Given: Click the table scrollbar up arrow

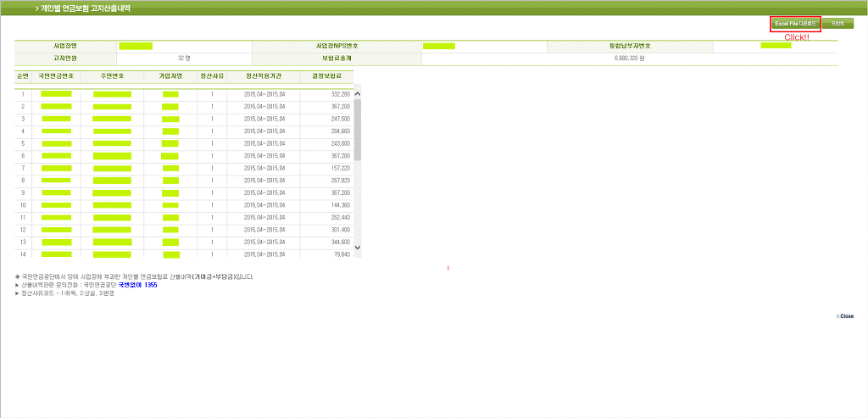Looking at the screenshot, I should tap(357, 95).
